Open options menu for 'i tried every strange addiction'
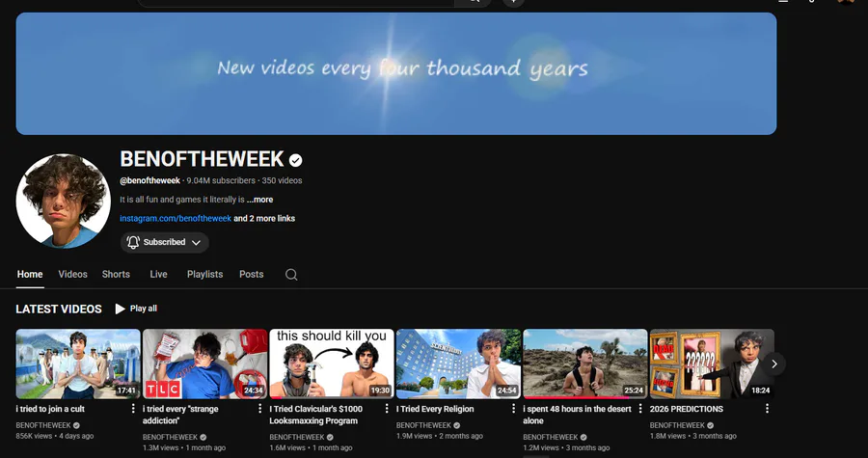This screenshot has height=458, width=868. pyautogui.click(x=259, y=409)
